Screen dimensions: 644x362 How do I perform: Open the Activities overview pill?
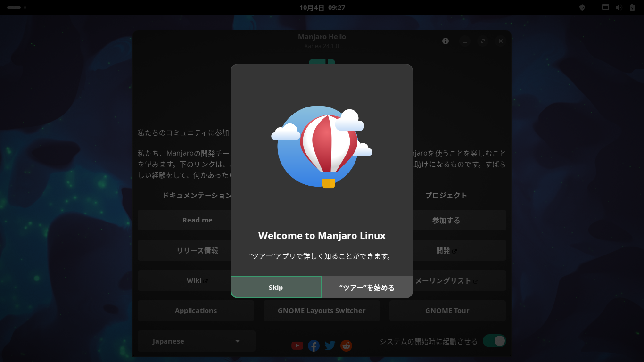17,8
